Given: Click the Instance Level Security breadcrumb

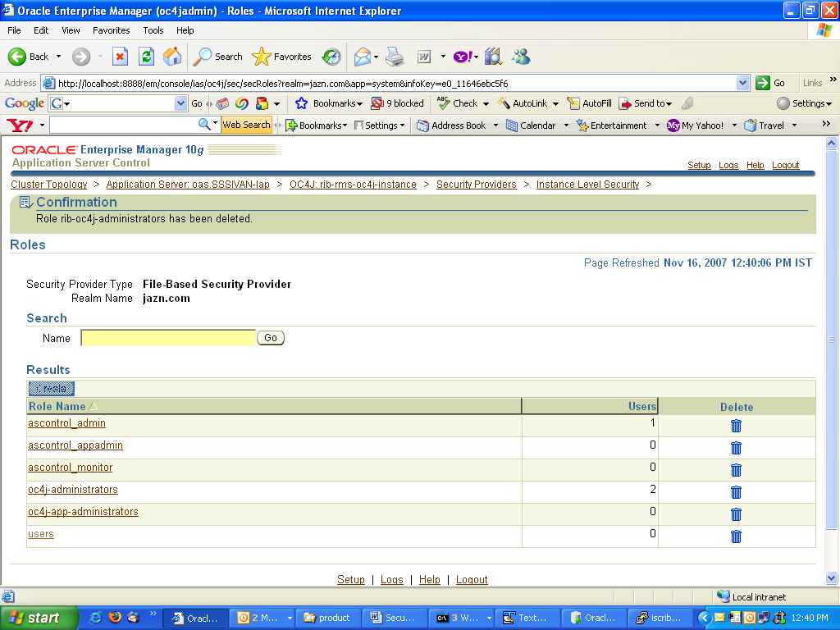Looking at the screenshot, I should (x=587, y=185).
